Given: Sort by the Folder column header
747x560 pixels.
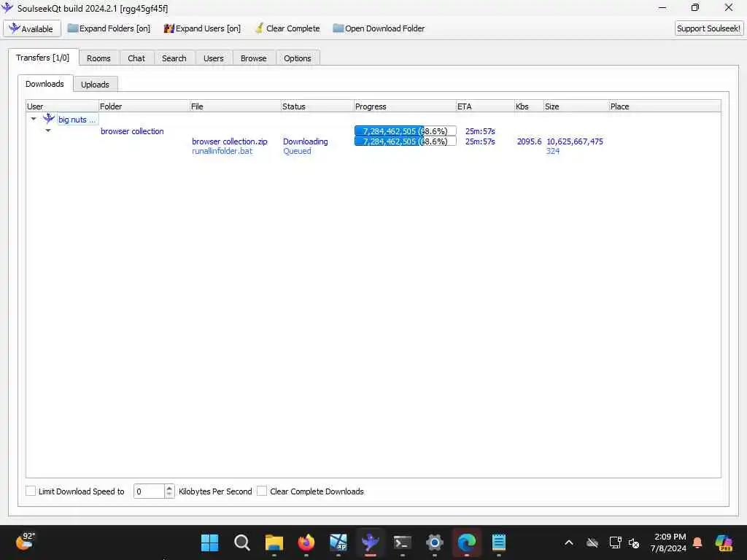Looking at the screenshot, I should tap(144, 106).
